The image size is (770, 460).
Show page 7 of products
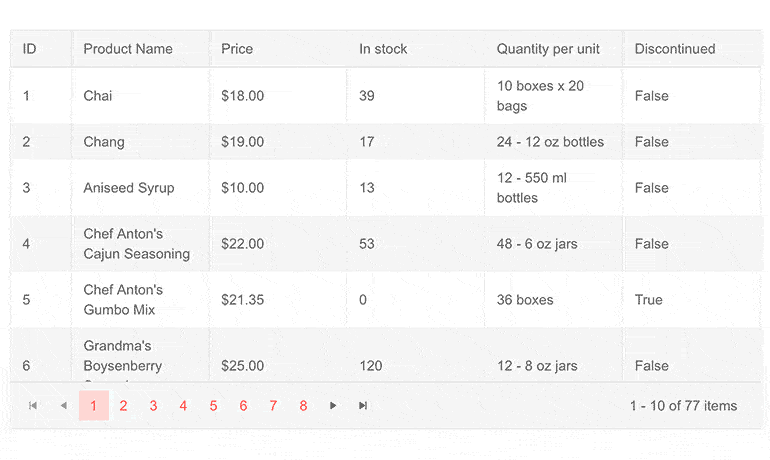click(x=273, y=406)
